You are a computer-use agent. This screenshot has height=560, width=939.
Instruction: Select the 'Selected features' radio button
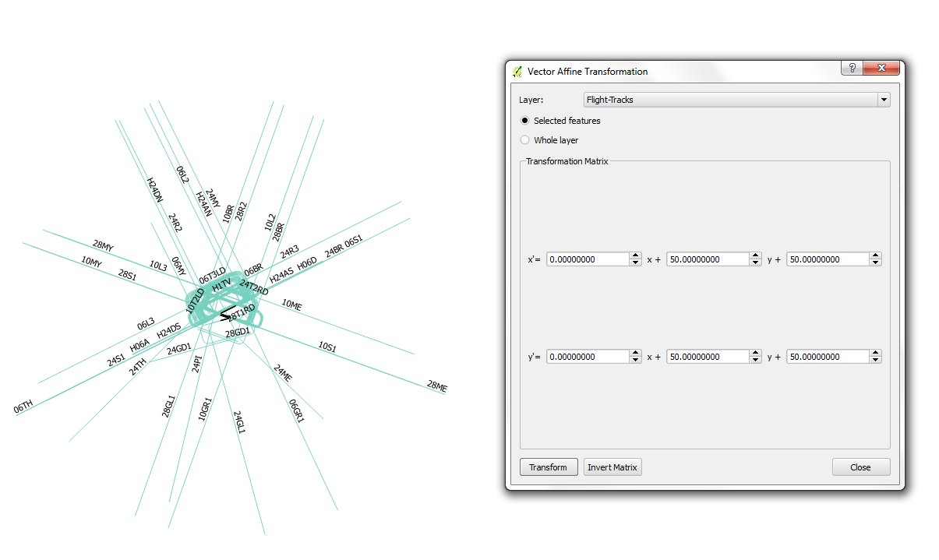click(x=525, y=121)
